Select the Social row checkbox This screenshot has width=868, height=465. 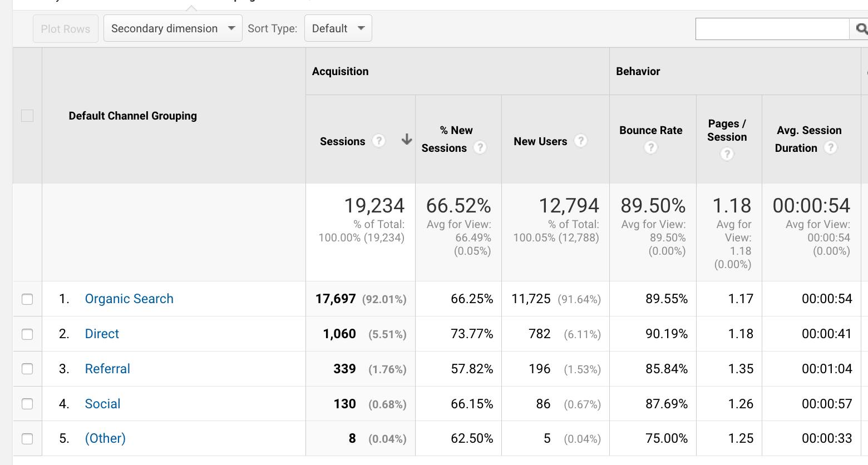coord(27,404)
